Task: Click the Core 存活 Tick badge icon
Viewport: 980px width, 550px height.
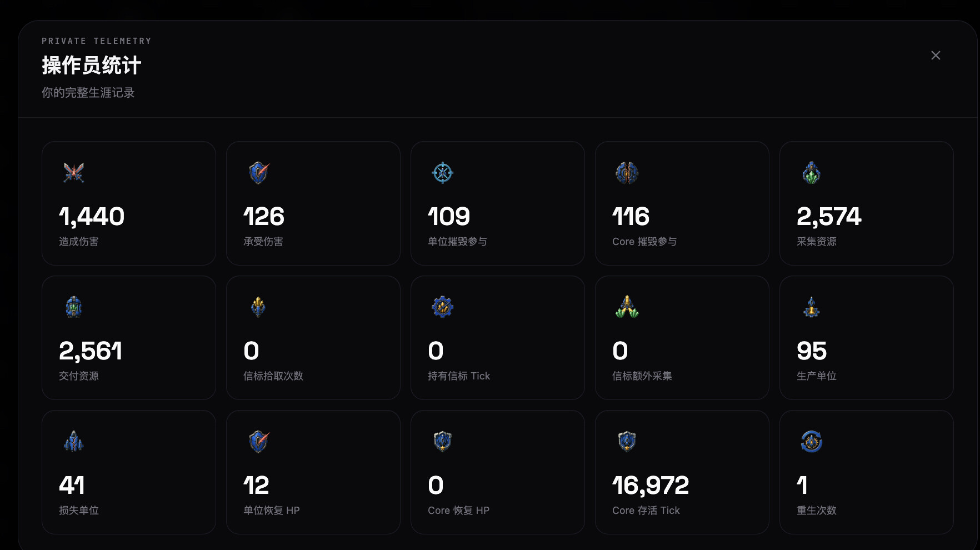Action: coord(627,442)
